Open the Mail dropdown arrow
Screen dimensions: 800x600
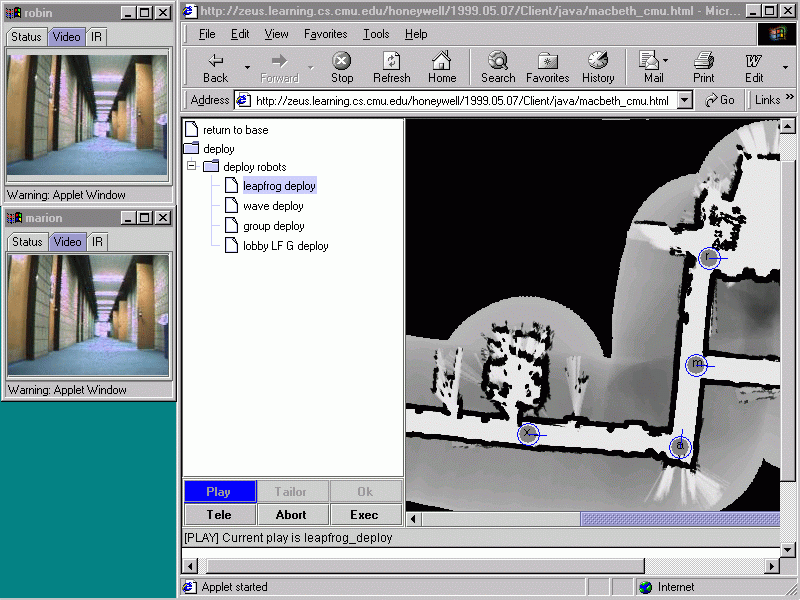[x=667, y=62]
